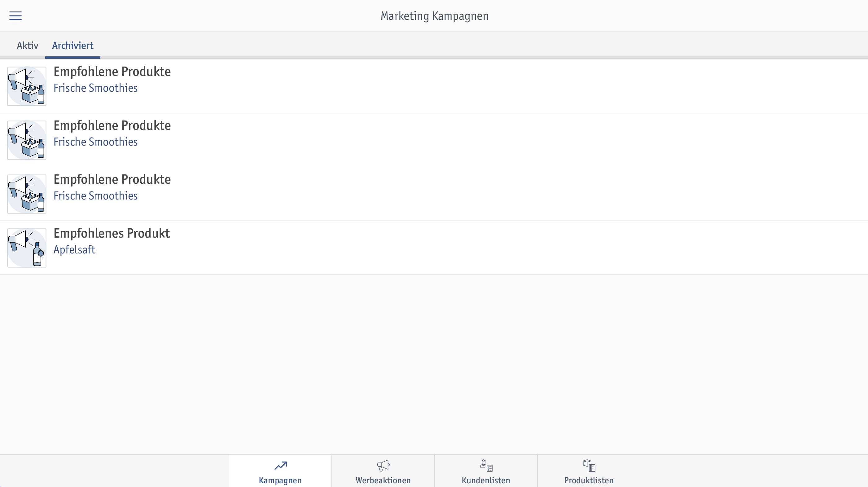Open Kundenlisten via customer list icon

point(486,471)
